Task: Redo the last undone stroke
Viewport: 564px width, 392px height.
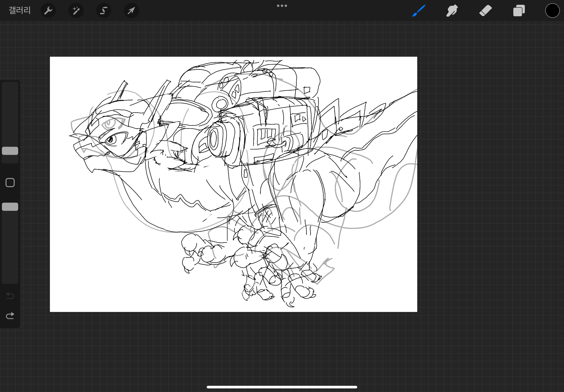Action: click(x=10, y=316)
